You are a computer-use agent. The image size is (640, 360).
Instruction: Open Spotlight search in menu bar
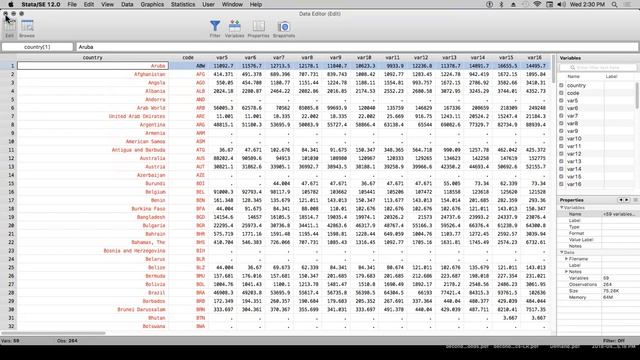614,4
